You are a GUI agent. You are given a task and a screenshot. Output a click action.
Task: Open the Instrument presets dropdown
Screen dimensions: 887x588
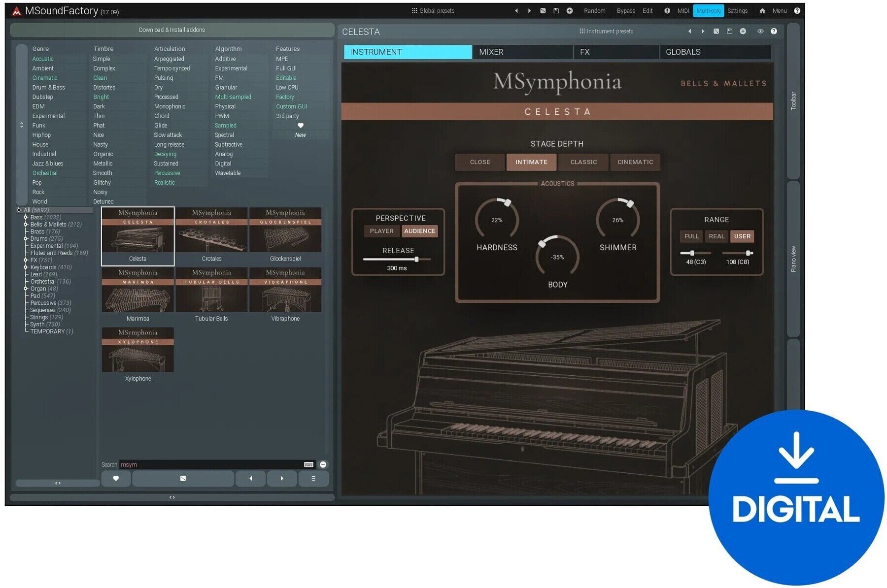coord(606,32)
